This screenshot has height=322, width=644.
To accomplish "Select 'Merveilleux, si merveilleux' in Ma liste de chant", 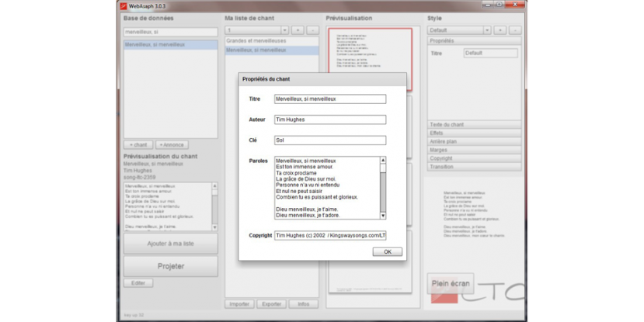I will coord(271,50).
